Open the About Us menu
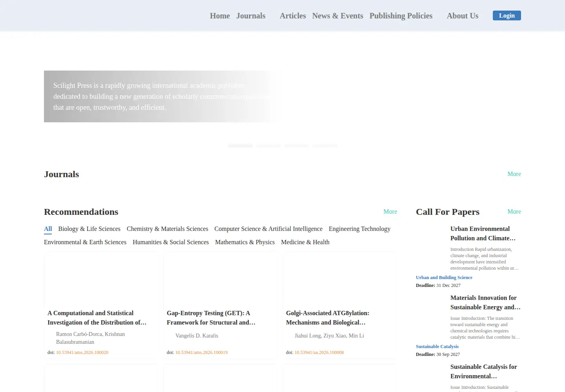 463,16
